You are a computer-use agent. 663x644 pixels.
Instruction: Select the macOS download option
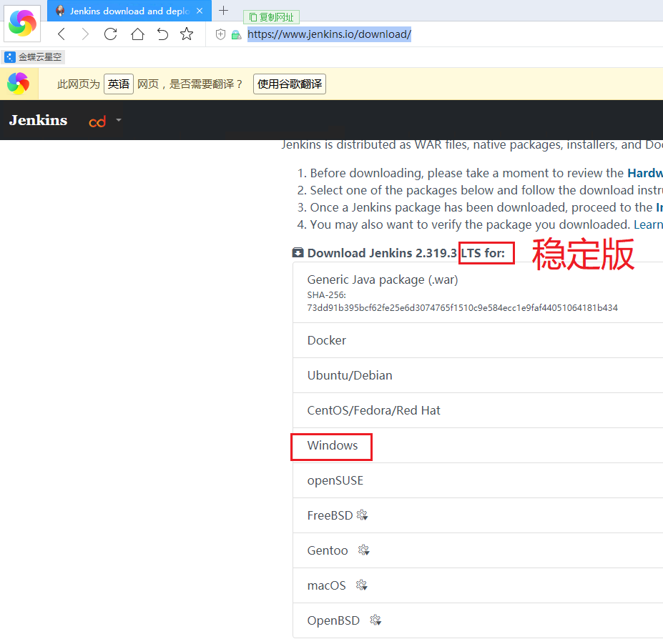click(478, 585)
